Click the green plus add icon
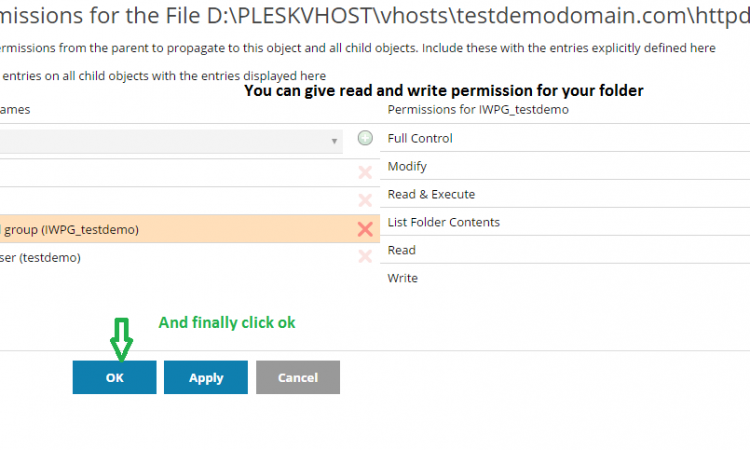 [365, 138]
